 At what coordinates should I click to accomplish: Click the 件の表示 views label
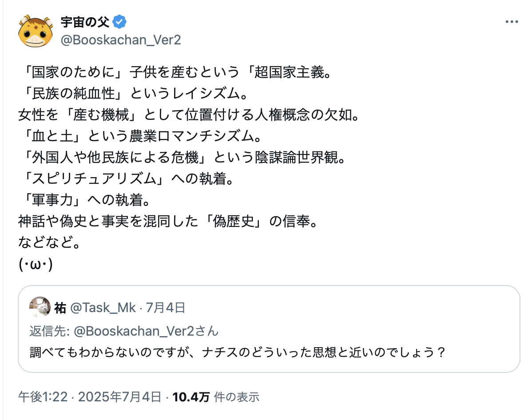coord(237,396)
